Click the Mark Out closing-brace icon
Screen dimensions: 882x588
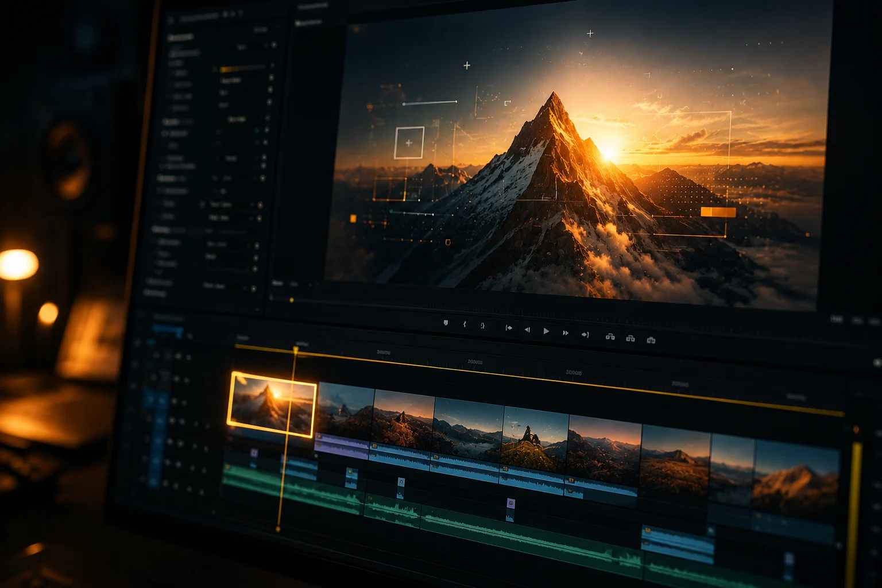(x=482, y=326)
